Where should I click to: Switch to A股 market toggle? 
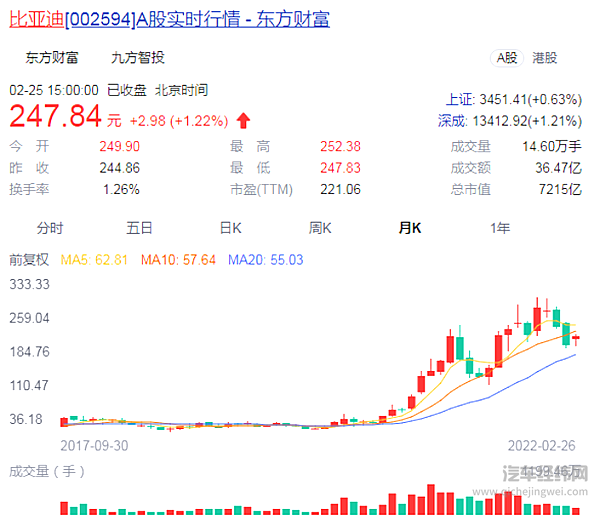click(507, 58)
